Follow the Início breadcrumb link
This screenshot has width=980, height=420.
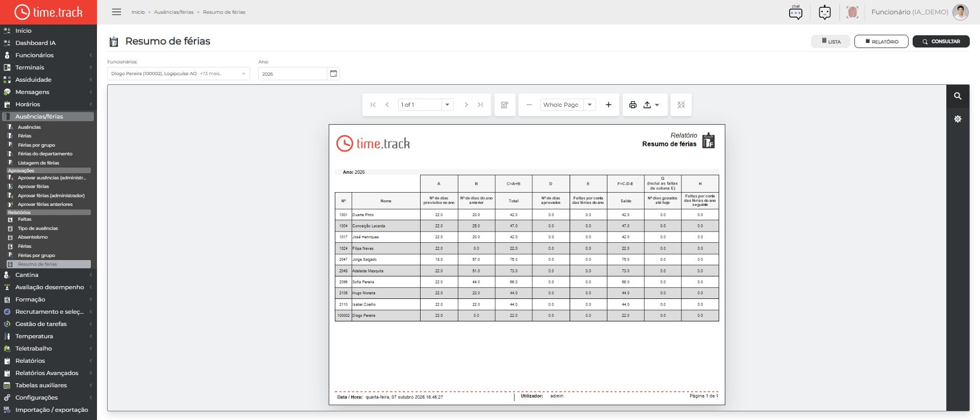coord(138,12)
